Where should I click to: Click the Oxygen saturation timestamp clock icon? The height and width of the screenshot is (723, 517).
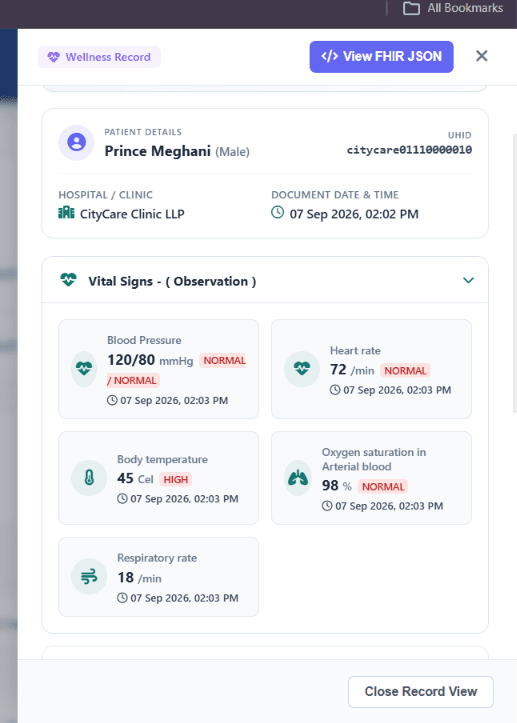(x=327, y=506)
